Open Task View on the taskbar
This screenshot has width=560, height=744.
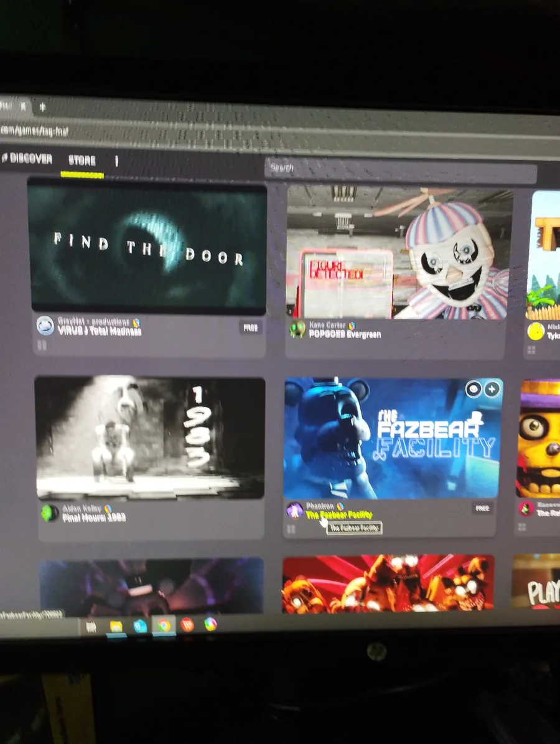[x=91, y=628]
